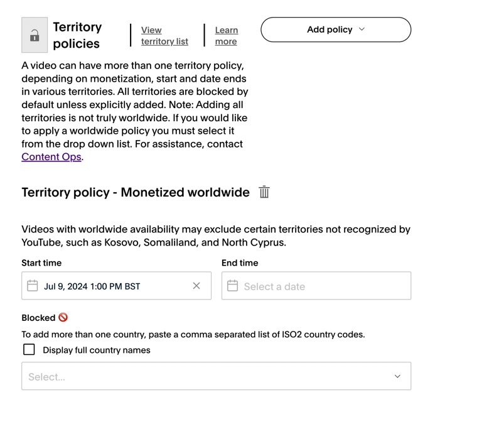This screenshot has height=427, width=504.
Task: Open the View territory list link
Action: point(164,36)
